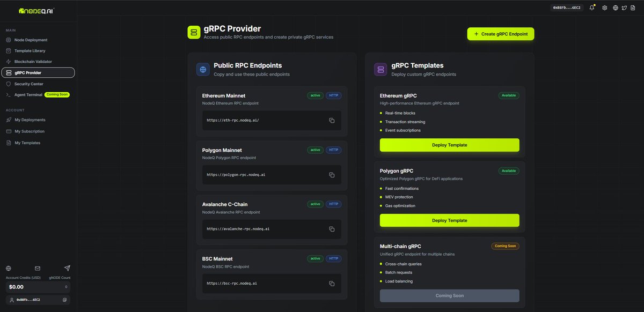The height and width of the screenshot is (312, 644).
Task: Click Polygon gRPC Available badge
Action: pos(508,171)
